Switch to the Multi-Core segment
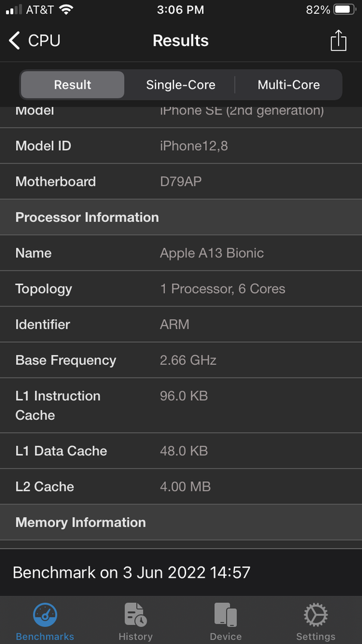 coord(289,85)
